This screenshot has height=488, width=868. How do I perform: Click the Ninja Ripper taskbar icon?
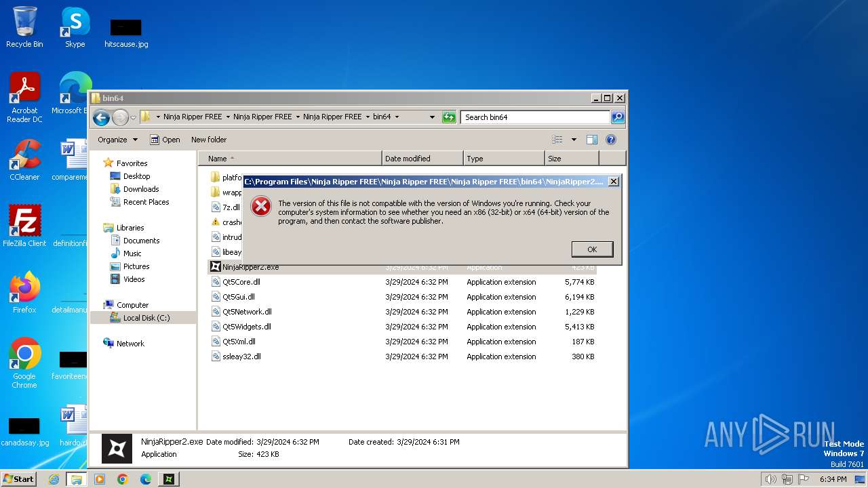click(x=169, y=479)
